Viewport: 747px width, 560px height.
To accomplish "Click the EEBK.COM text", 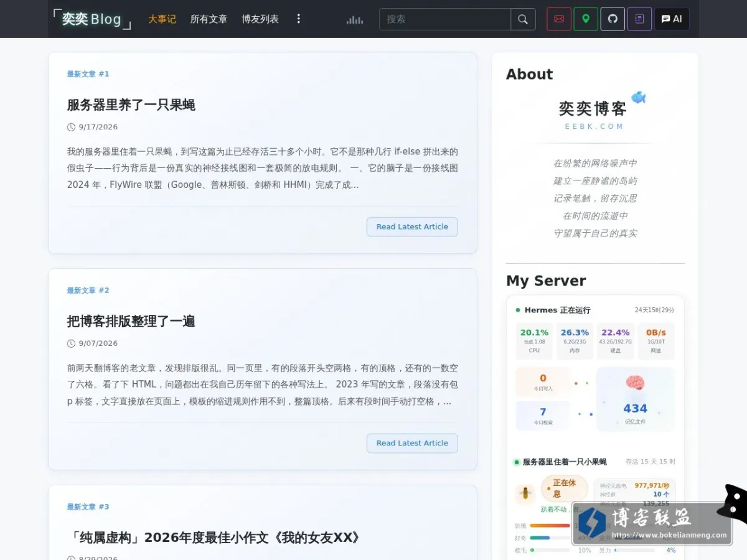I will click(594, 126).
